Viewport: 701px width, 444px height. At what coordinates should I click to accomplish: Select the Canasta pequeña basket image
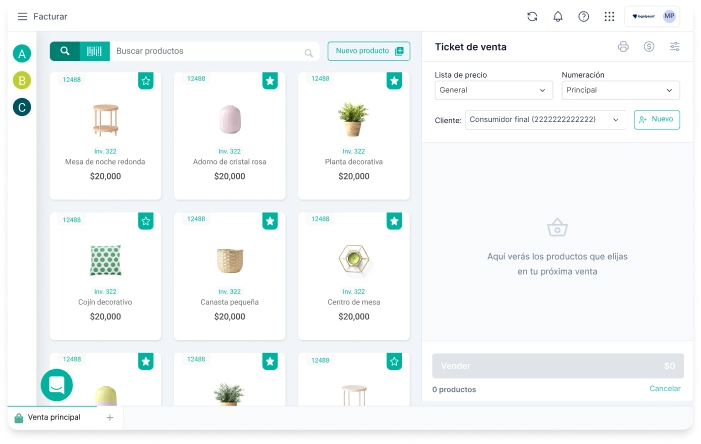coord(230,260)
